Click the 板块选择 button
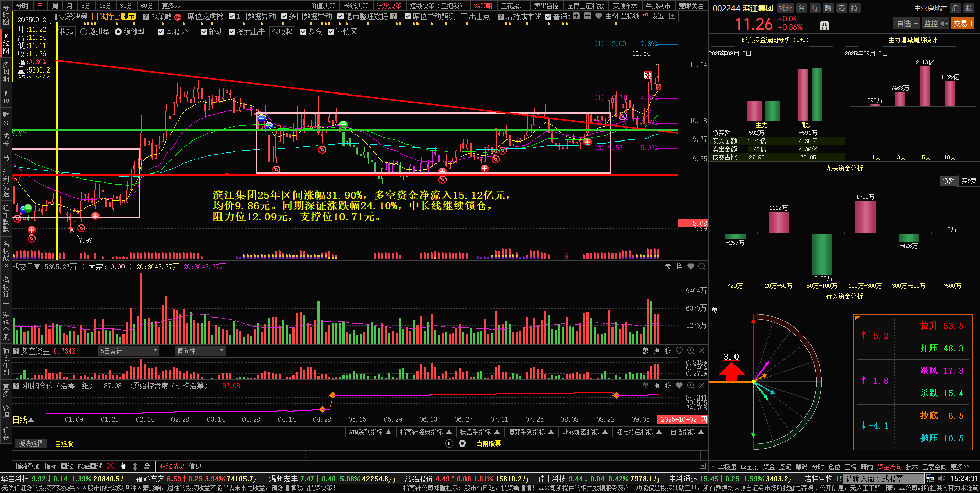Viewport: 980px width, 493px height. [x=31, y=443]
